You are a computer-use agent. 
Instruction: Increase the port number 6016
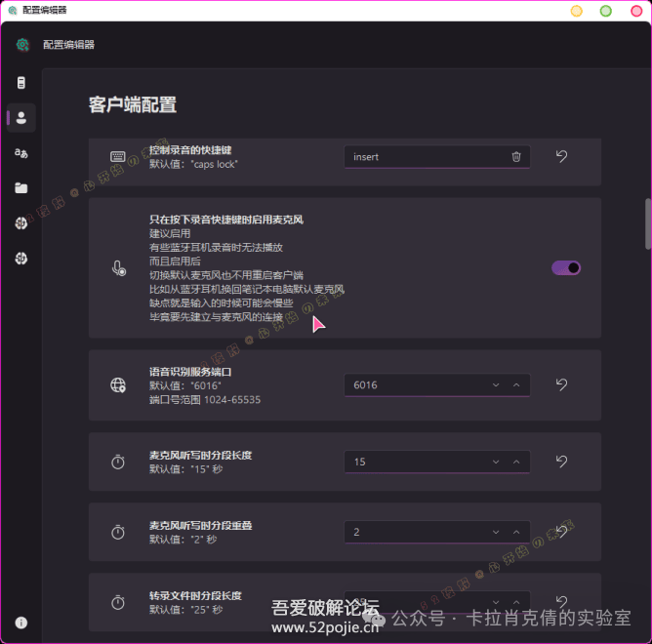click(516, 385)
